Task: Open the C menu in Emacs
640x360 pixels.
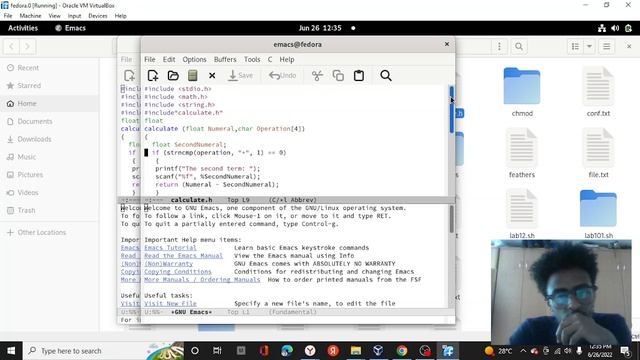Action: 270,59
